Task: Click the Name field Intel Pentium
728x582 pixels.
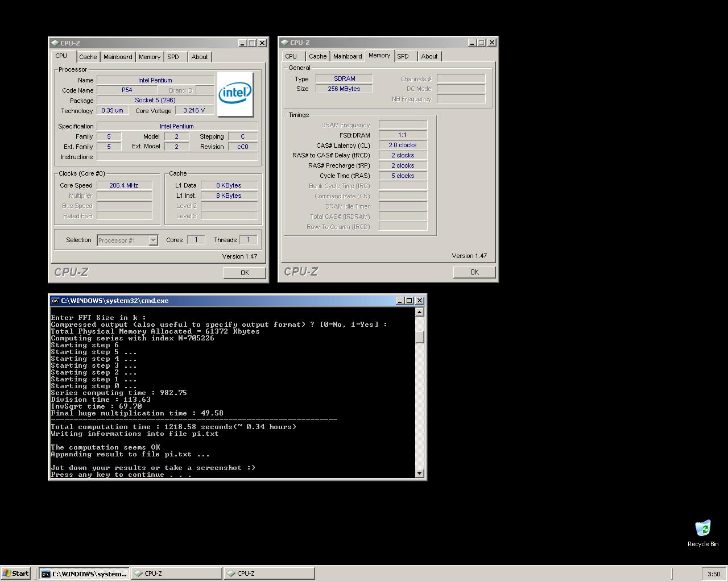Action: [x=155, y=80]
